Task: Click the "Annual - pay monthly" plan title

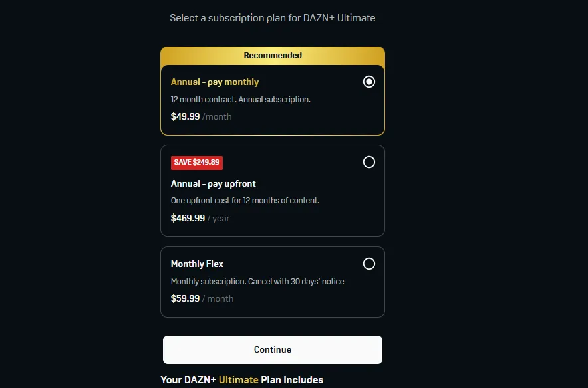Action: [x=215, y=82]
